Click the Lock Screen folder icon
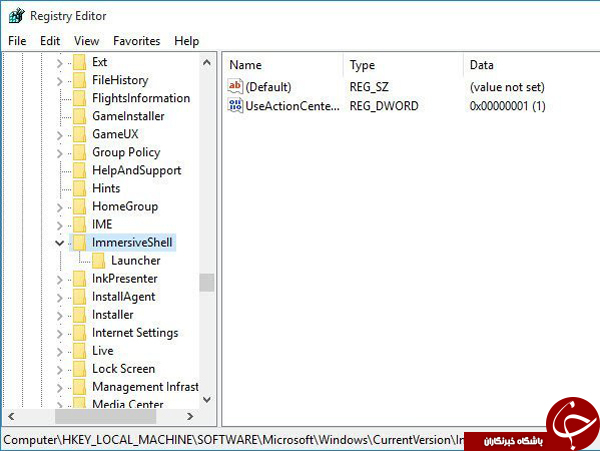The height and width of the screenshot is (451, 600). 79,369
